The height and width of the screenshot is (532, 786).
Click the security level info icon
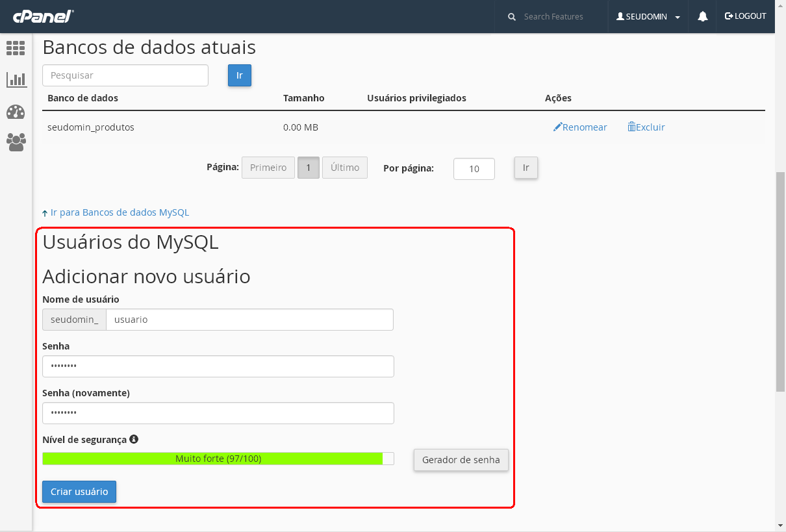point(134,439)
